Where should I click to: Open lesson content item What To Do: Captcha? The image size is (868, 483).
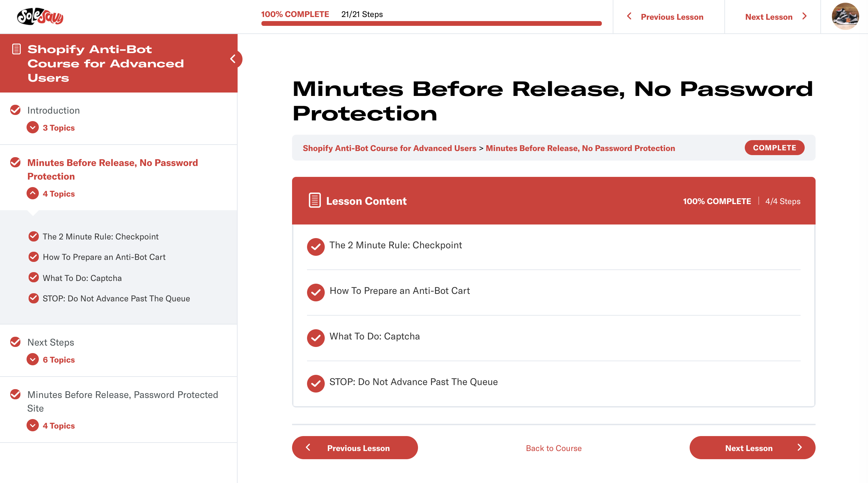[x=374, y=336]
